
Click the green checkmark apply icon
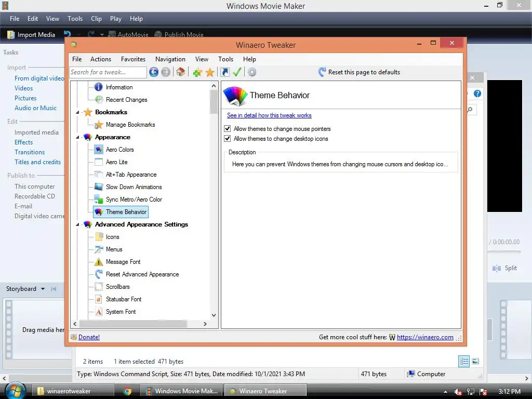[237, 72]
